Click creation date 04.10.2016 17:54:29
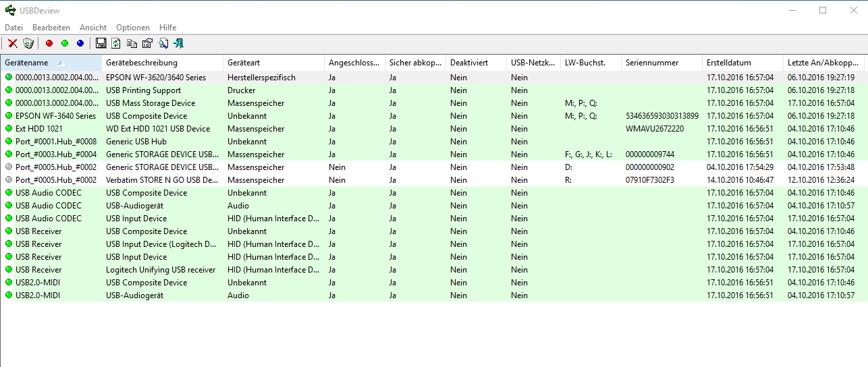This screenshot has width=868, height=367. coord(740,167)
